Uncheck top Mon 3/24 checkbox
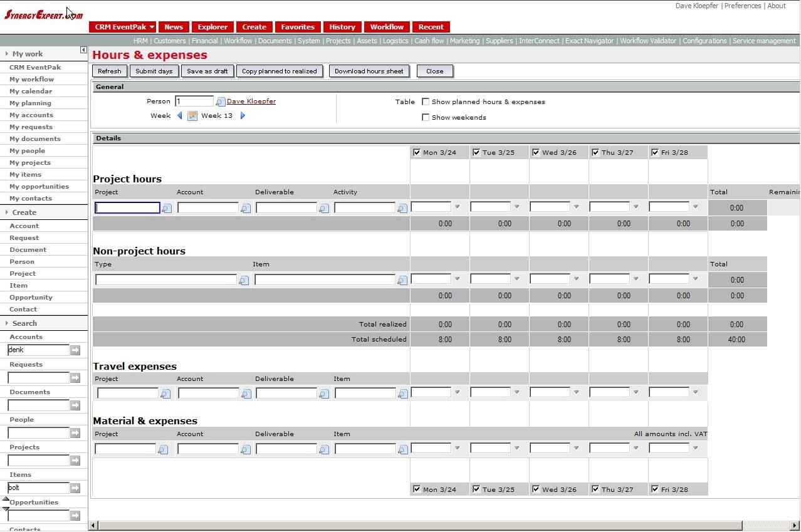Screen dimensions: 801x532 pos(417,152)
